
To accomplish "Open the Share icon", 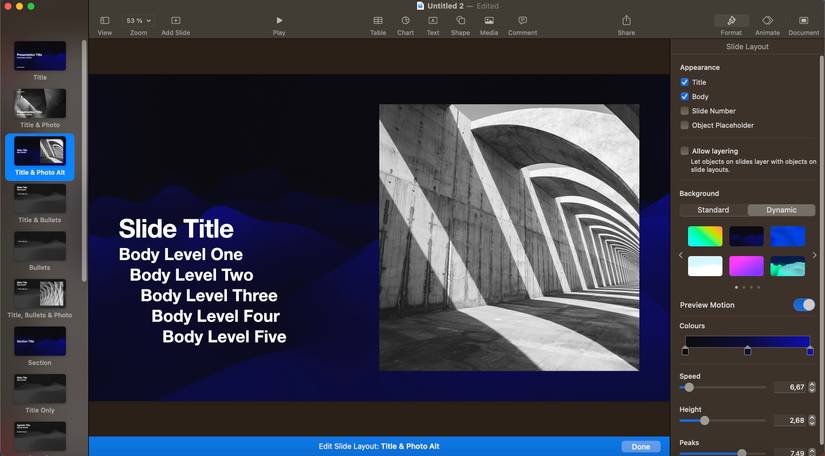I will 626,21.
